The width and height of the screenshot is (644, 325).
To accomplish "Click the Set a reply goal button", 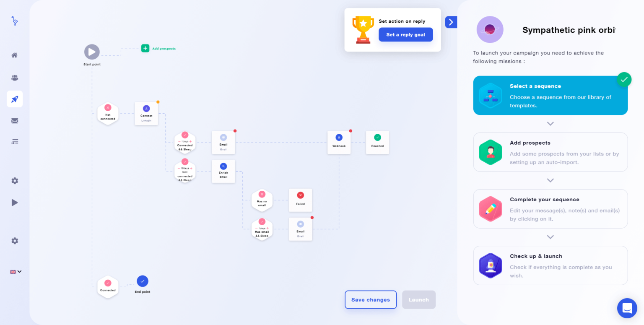I will [405, 35].
